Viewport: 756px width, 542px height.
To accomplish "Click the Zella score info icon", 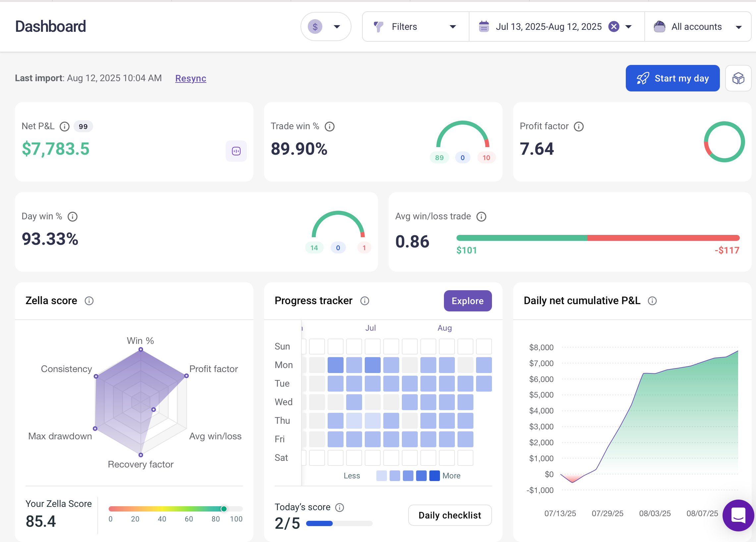I will point(89,301).
